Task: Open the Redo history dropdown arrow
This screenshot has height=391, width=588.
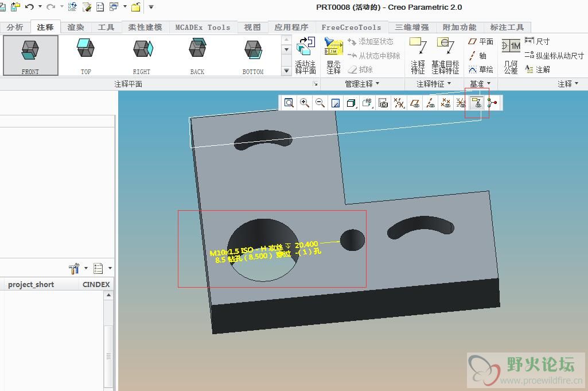Action: click(x=61, y=6)
